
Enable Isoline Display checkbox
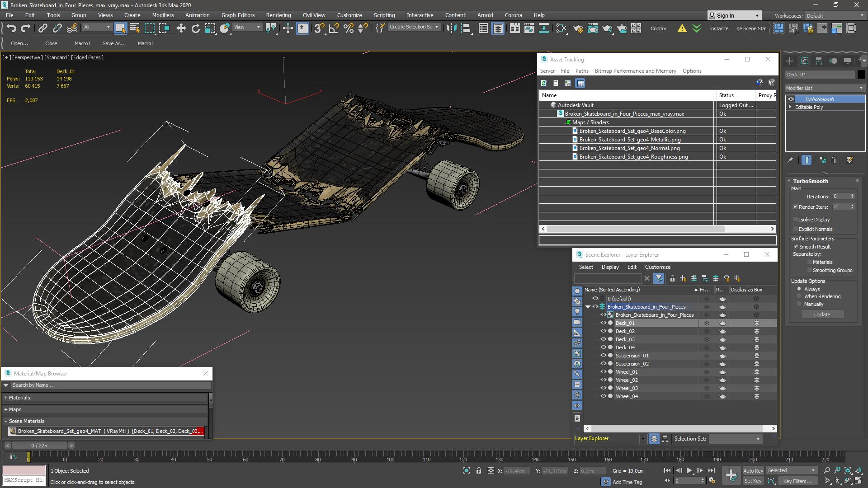(796, 220)
